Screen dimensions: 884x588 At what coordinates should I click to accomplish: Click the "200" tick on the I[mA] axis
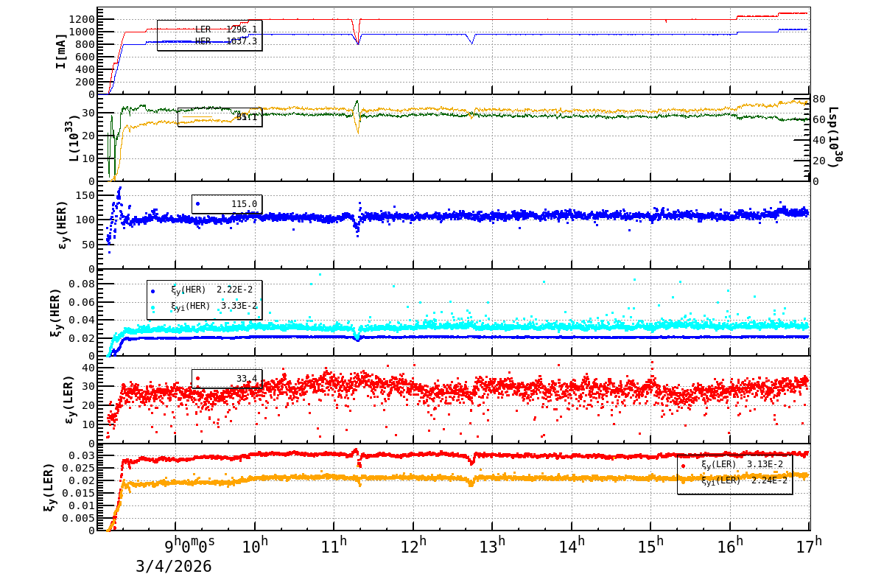[x=85, y=82]
